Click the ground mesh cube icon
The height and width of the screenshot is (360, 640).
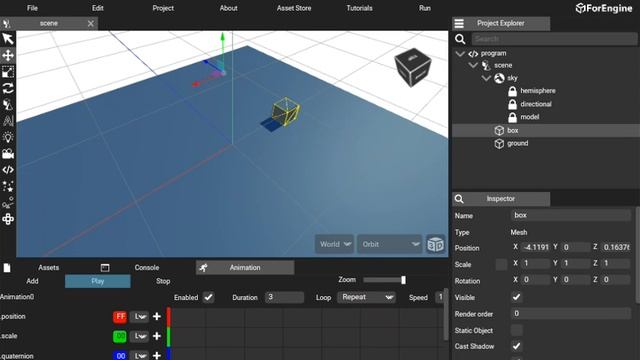(499, 144)
